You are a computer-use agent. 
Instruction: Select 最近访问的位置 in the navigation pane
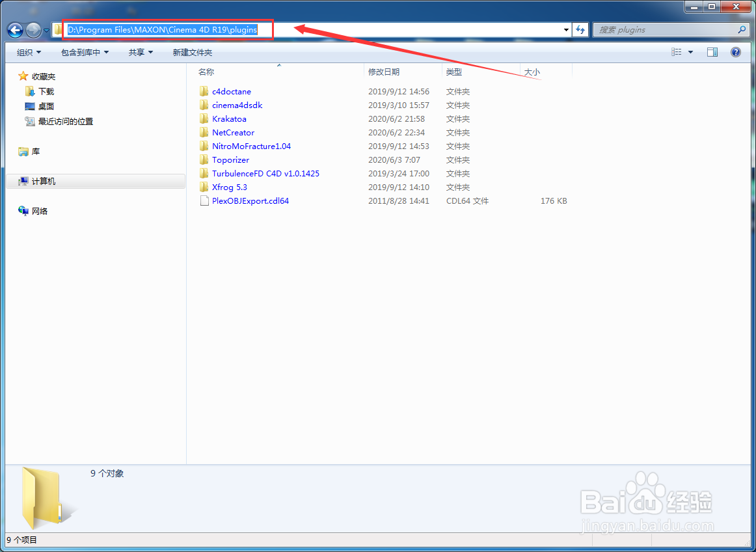pyautogui.click(x=66, y=122)
